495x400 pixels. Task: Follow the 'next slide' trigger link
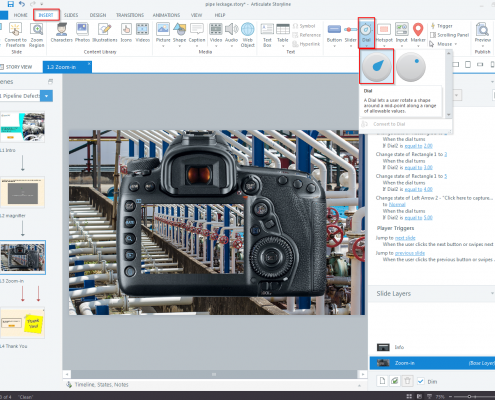(x=405, y=238)
